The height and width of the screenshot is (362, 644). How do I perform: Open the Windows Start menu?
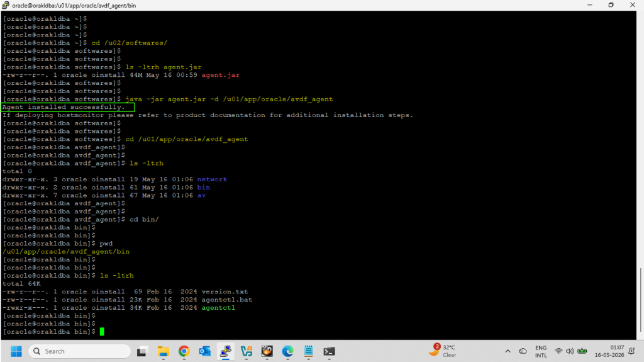coord(16,351)
